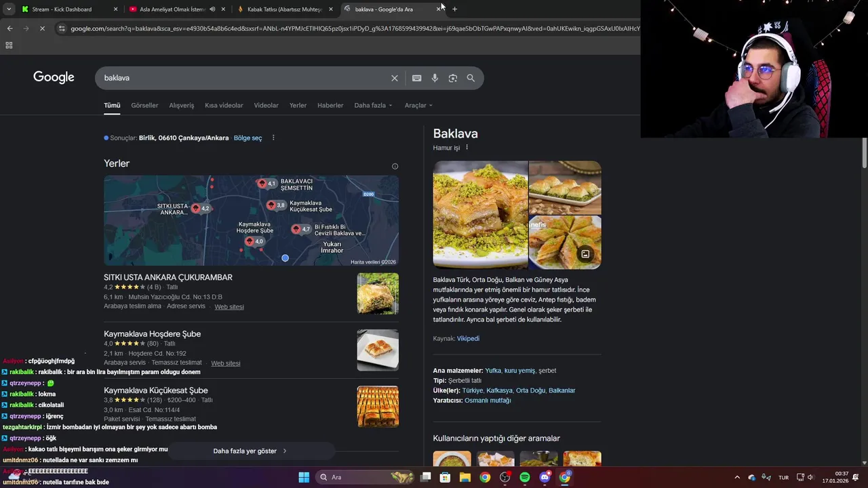The image size is (868, 488).
Task: Select the Alışveriş search filter
Action: click(181, 105)
